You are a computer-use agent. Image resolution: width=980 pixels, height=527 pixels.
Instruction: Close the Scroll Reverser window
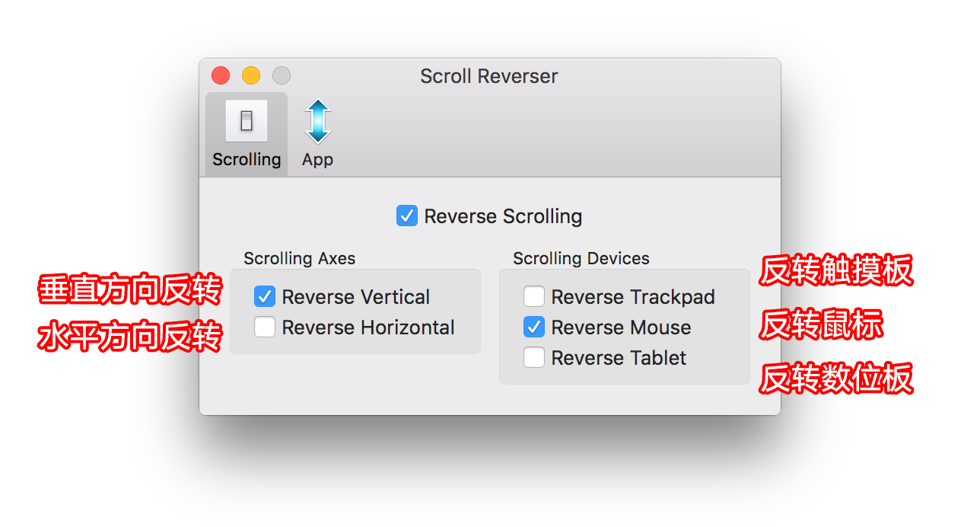click(221, 75)
